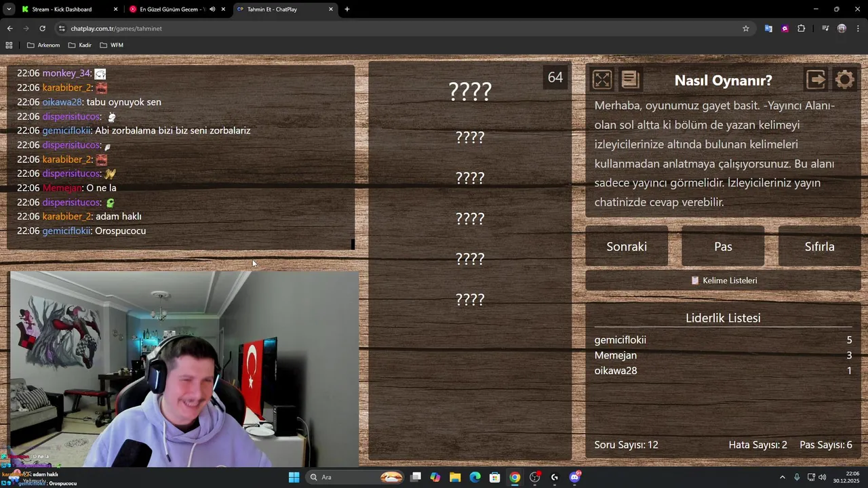Go back to the previous page
Viewport: 868px width, 488px height.
click(x=9, y=28)
